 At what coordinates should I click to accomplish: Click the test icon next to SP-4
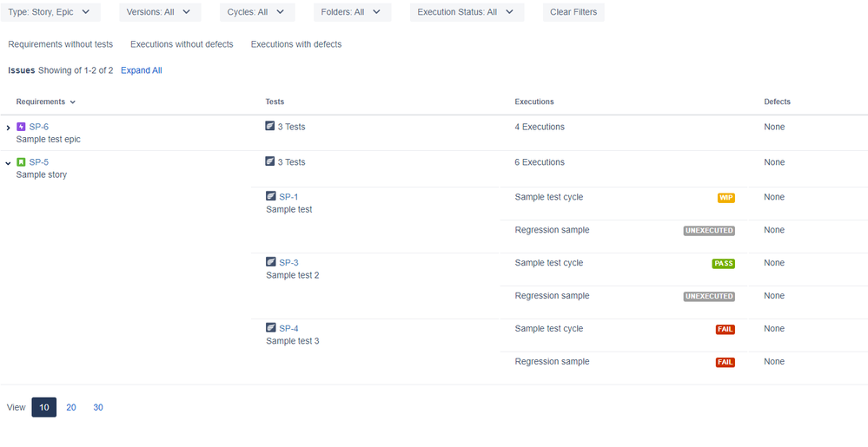click(x=271, y=328)
